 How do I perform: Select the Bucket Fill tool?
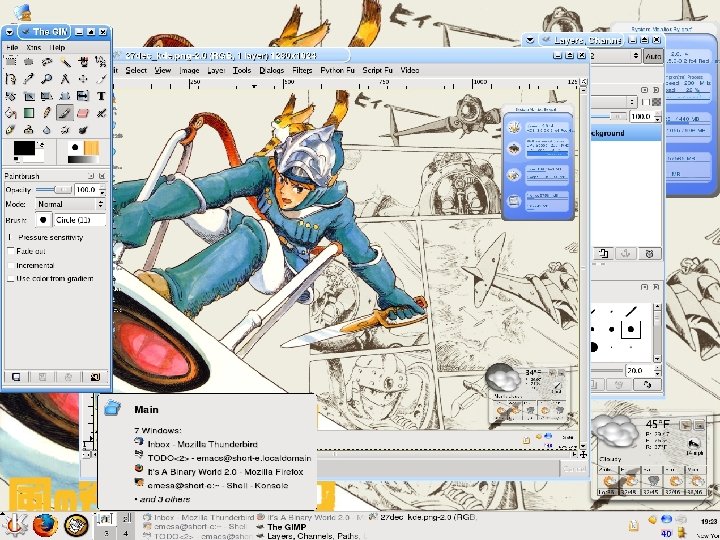(x=11, y=112)
